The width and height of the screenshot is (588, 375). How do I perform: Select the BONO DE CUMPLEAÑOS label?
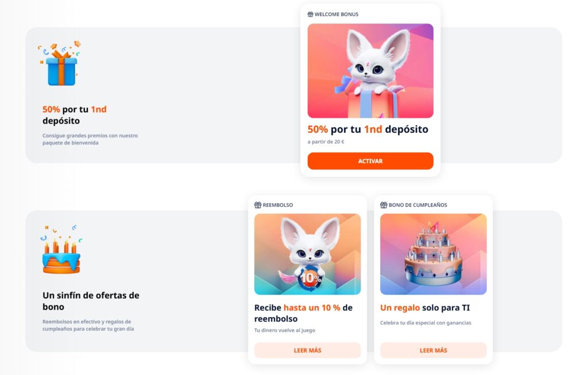click(418, 205)
